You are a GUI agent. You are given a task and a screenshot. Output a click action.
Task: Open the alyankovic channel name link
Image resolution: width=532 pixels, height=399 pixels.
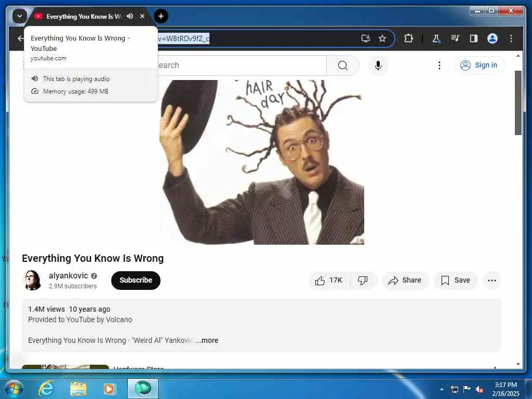tap(68, 275)
